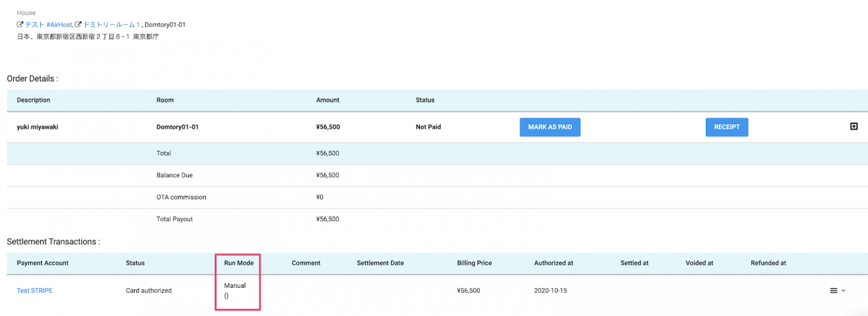Viewport: 868px width, 316px height.
Task: Open the ドミトリールーム1 room link
Action: [112, 25]
